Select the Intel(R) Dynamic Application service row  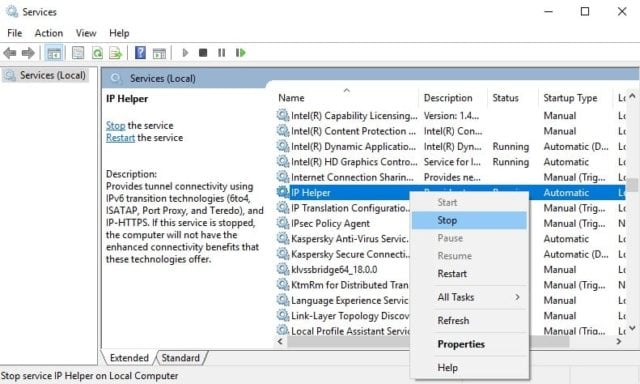[x=451, y=146]
